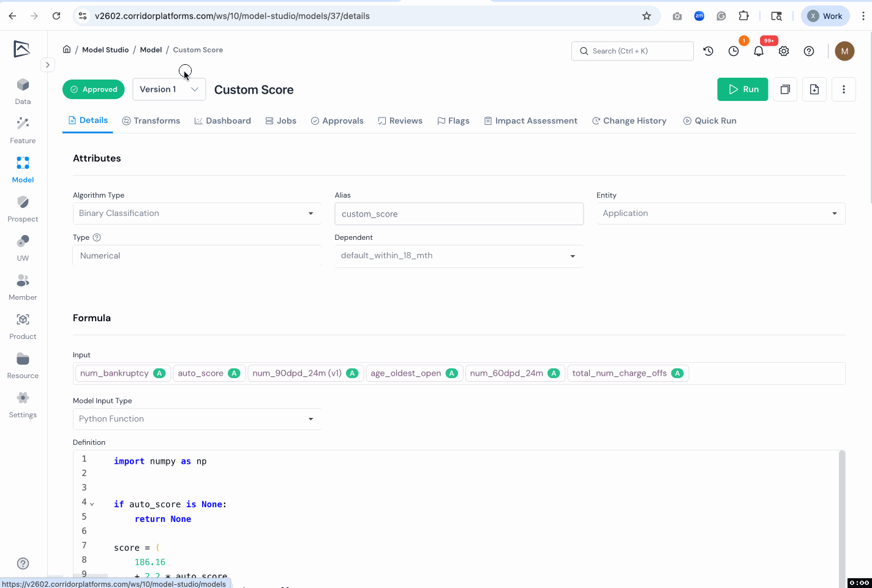Go to Model Studio breadcrumb

[x=105, y=50]
